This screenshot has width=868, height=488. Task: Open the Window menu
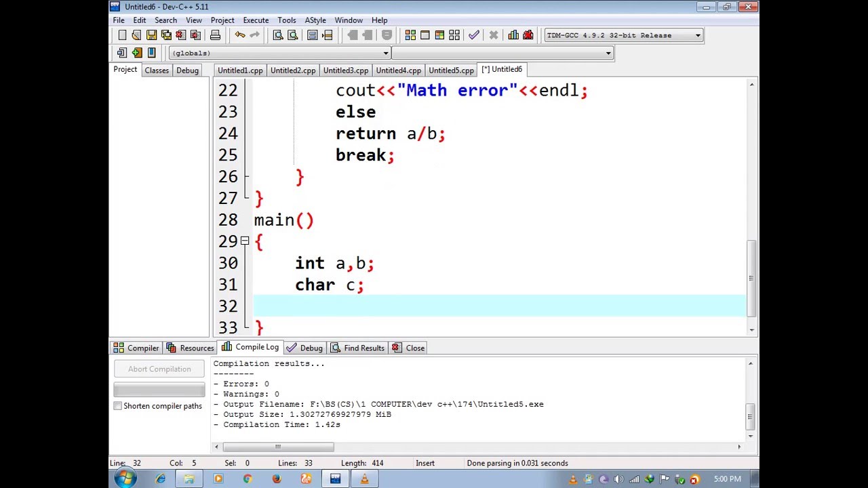(x=349, y=20)
